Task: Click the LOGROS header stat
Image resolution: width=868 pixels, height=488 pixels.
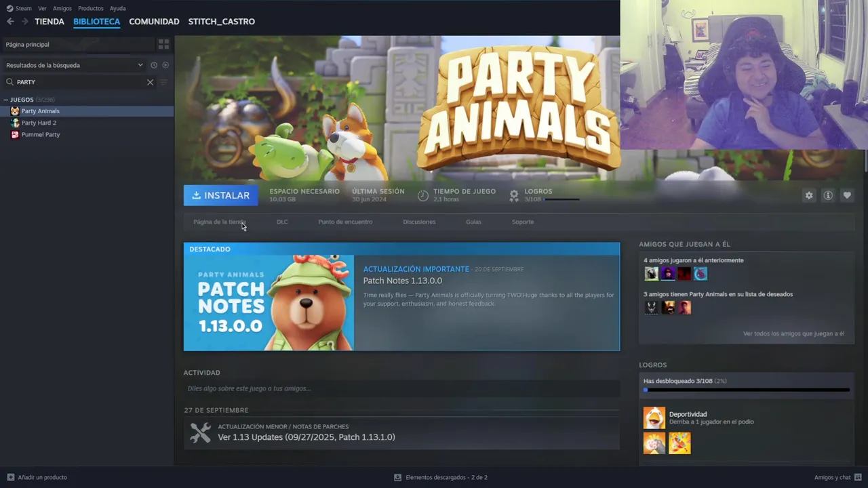Action: [x=544, y=195]
